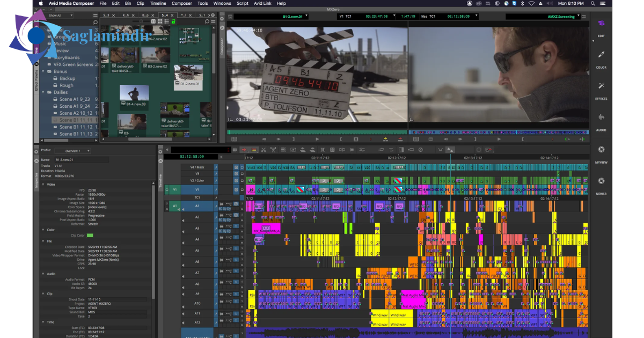
Task: Open the Clip menu
Action: pos(140,3)
